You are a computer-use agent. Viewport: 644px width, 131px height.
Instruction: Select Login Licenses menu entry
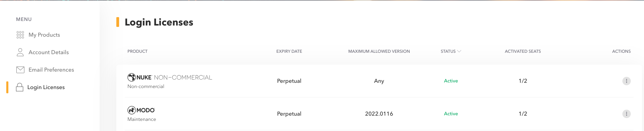coord(46,87)
